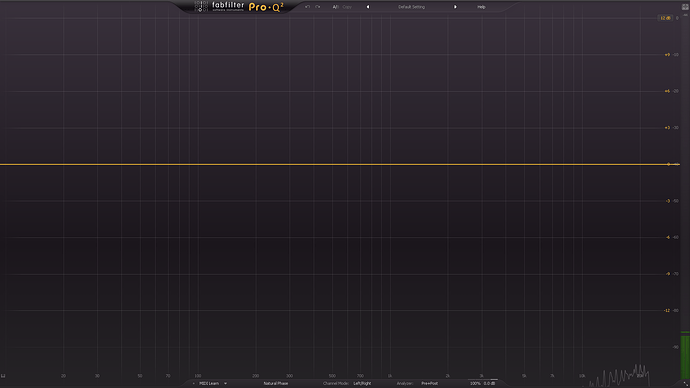Click the yellow EQ curve at 1k
The width and height of the screenshot is (690, 388).
(x=389, y=165)
